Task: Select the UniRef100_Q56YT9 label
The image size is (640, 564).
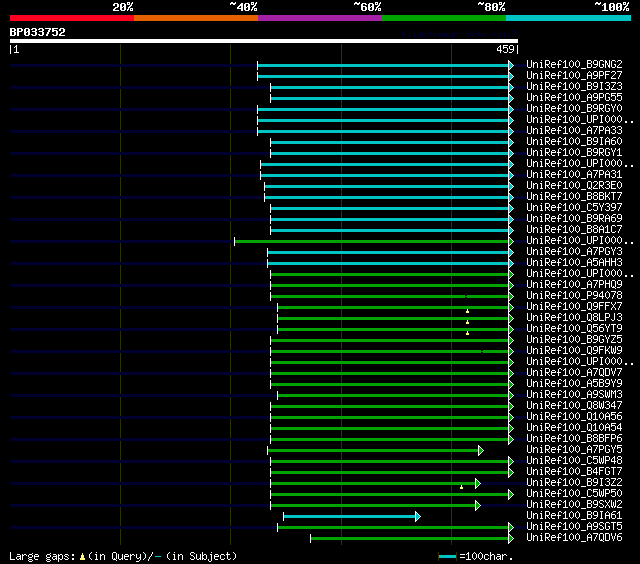Action: (x=574, y=329)
